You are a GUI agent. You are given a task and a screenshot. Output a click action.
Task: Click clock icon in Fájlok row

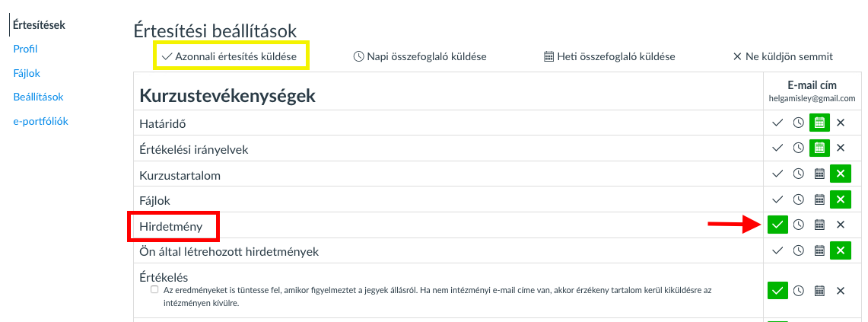click(798, 199)
